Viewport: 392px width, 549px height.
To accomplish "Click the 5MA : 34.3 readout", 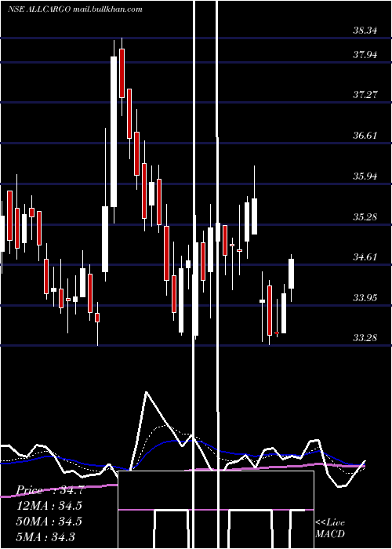I will coord(45,536).
